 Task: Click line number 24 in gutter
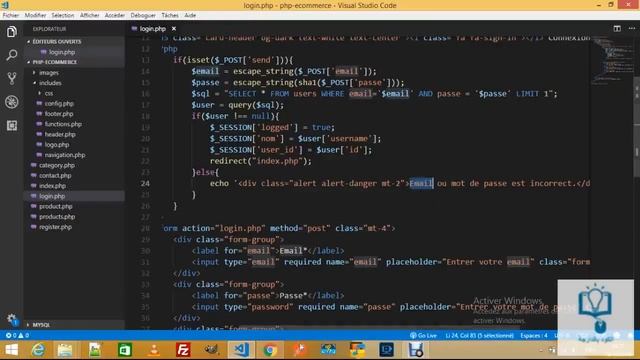pyautogui.click(x=145, y=183)
